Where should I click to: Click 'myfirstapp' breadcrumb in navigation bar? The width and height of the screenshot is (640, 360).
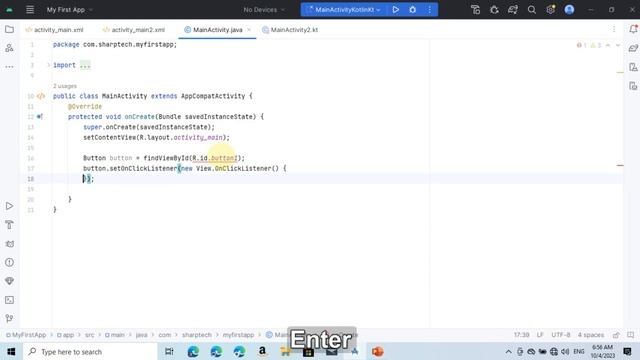(x=238, y=335)
